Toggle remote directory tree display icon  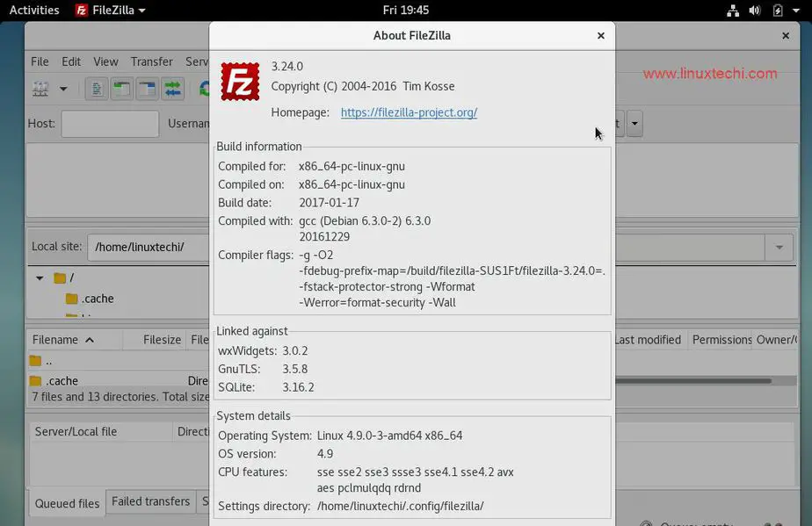click(148, 89)
